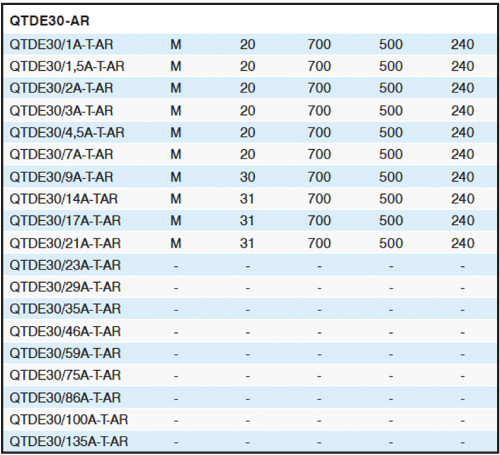Image resolution: width=500 pixels, height=455 pixels.
Task: Click the 240 value in the QTDE30/21A-T-AR row
Action: [x=463, y=243]
